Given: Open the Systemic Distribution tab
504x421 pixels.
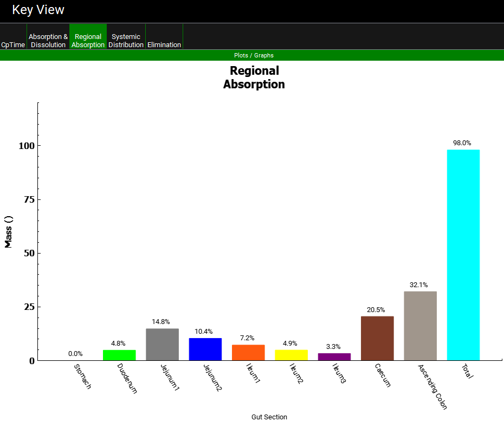Looking at the screenshot, I should (x=126, y=41).
